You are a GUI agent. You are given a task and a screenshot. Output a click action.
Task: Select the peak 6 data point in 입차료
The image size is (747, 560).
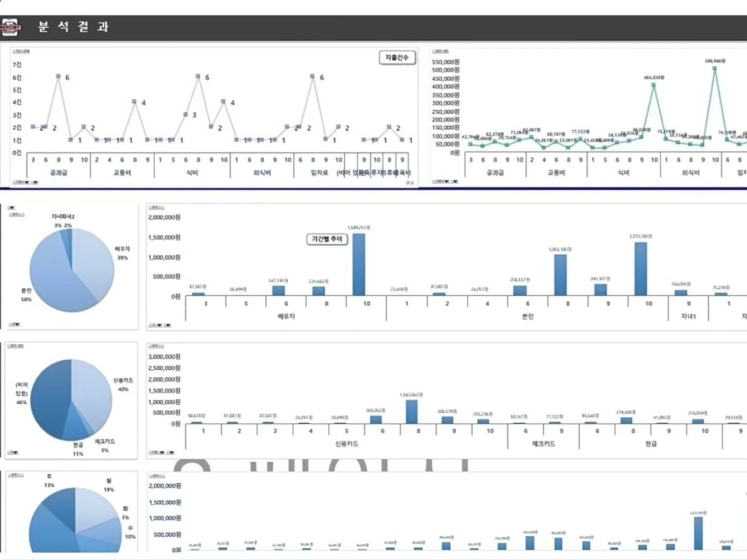coord(312,76)
